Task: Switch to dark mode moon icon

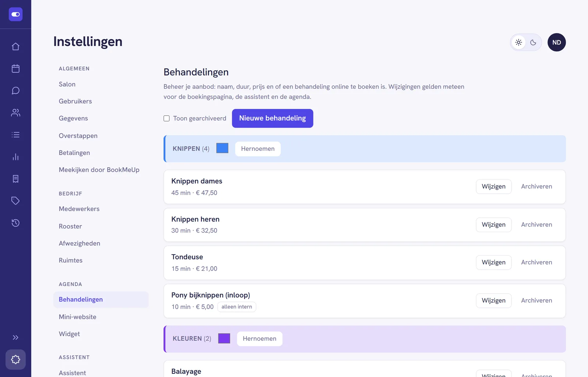Action: point(533,42)
